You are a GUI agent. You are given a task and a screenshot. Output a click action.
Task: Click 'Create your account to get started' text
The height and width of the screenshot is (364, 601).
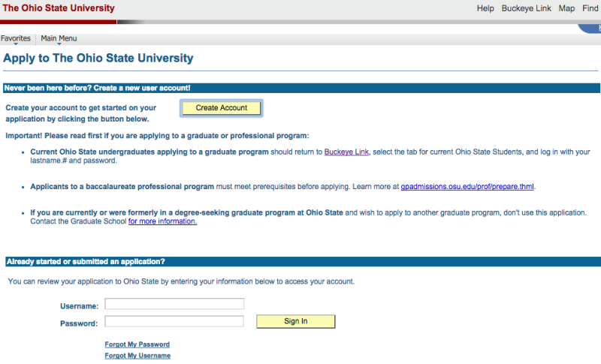point(81,113)
